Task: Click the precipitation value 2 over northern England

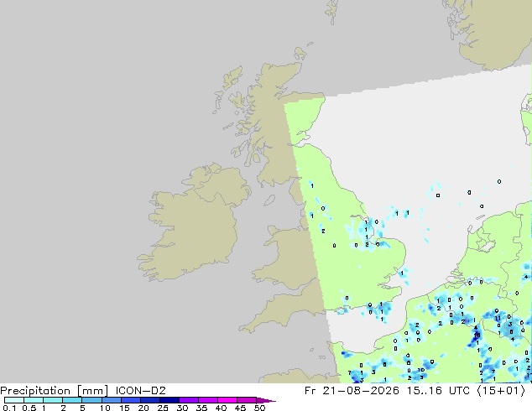Action: pos(323,231)
